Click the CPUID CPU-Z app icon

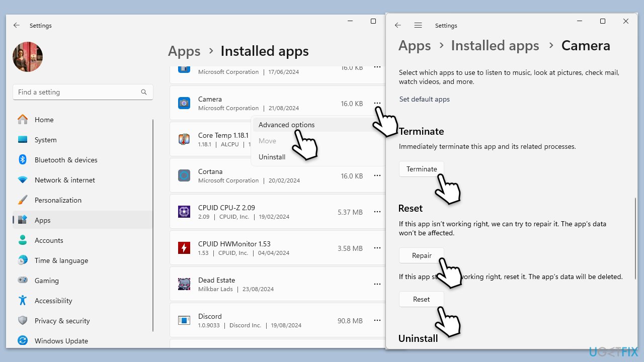point(184,212)
